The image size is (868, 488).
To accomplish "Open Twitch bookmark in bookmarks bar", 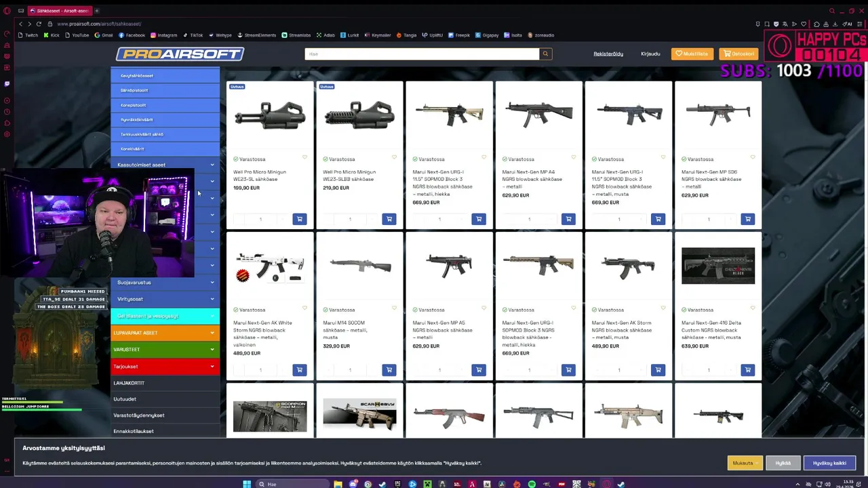I will [x=28, y=35].
